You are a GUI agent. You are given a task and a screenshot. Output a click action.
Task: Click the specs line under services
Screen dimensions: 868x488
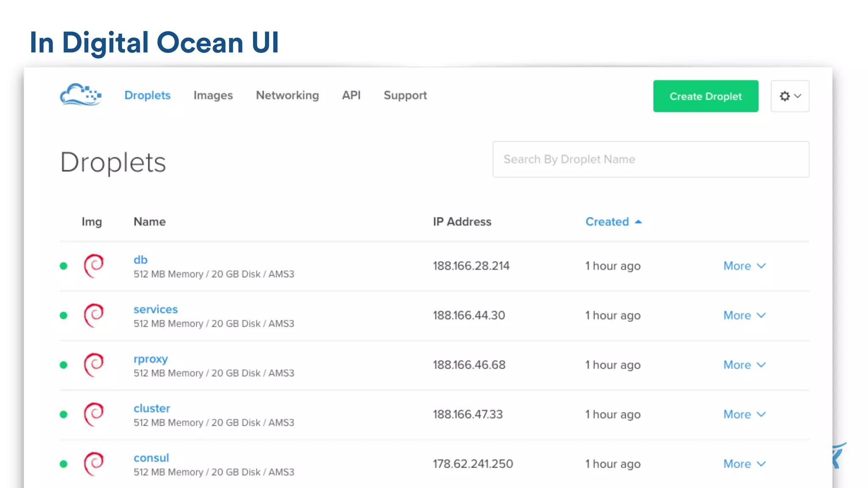(214, 324)
